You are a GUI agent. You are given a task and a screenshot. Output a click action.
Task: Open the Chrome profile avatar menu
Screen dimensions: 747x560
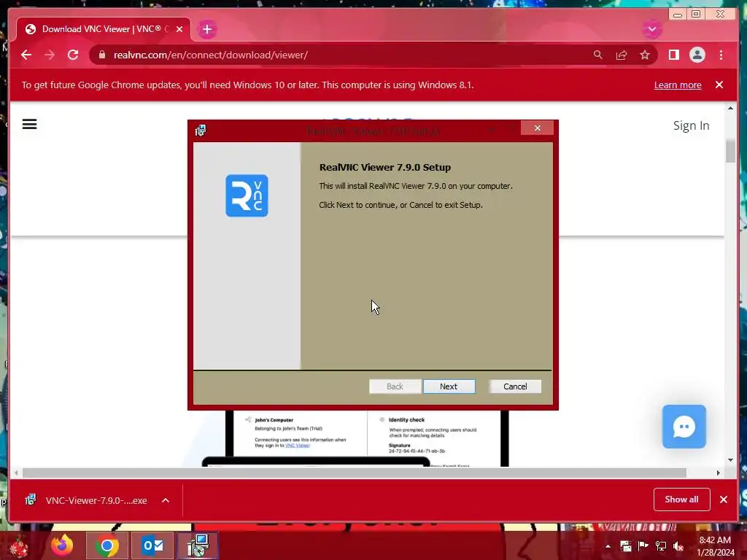(x=697, y=55)
